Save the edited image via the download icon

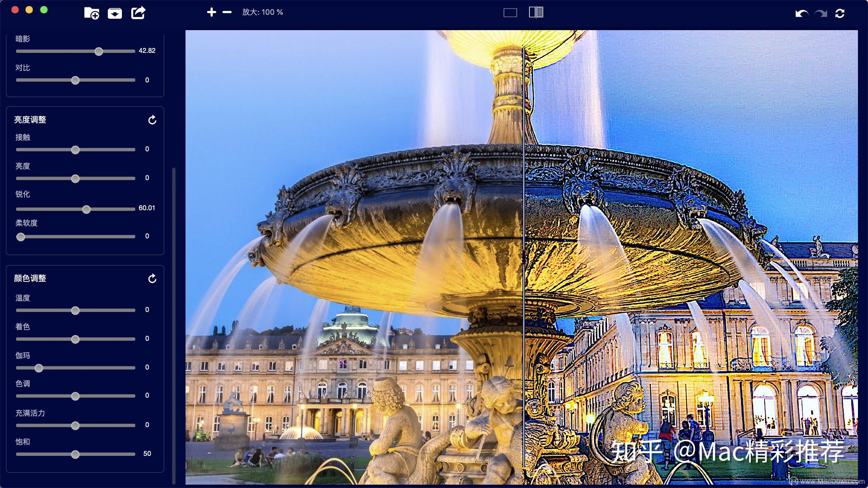[115, 13]
